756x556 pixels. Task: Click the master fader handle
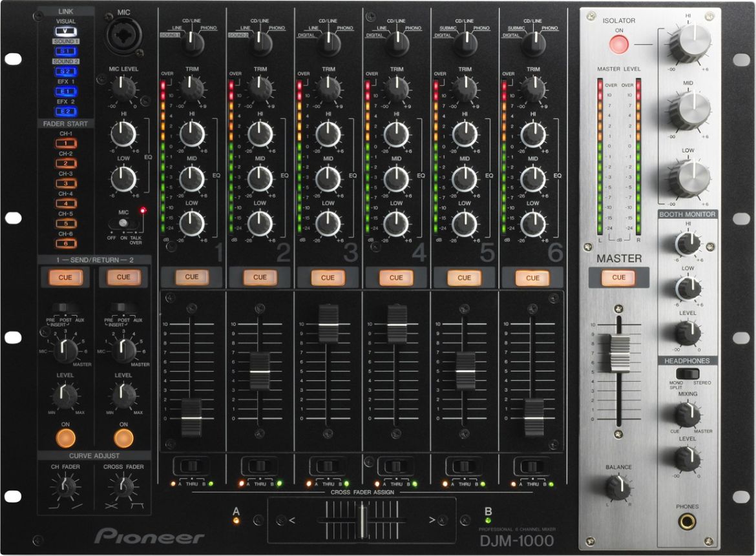(x=619, y=353)
